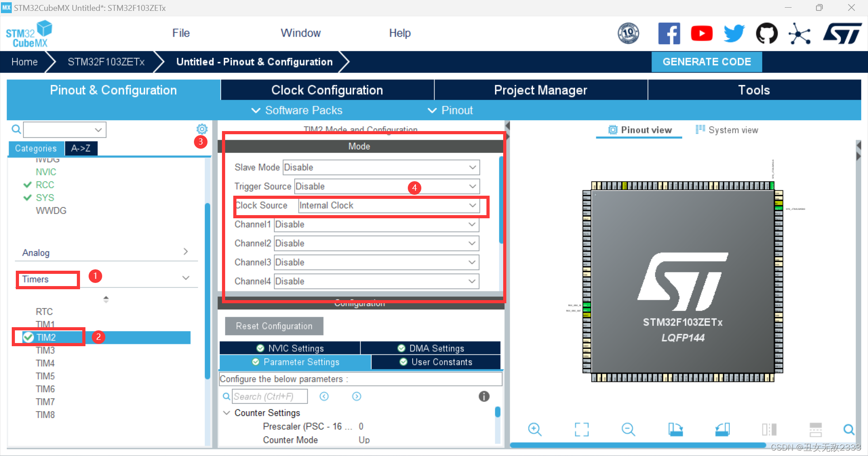Switch to the A->Z tab
The width and height of the screenshot is (868, 456).
pos(81,148)
